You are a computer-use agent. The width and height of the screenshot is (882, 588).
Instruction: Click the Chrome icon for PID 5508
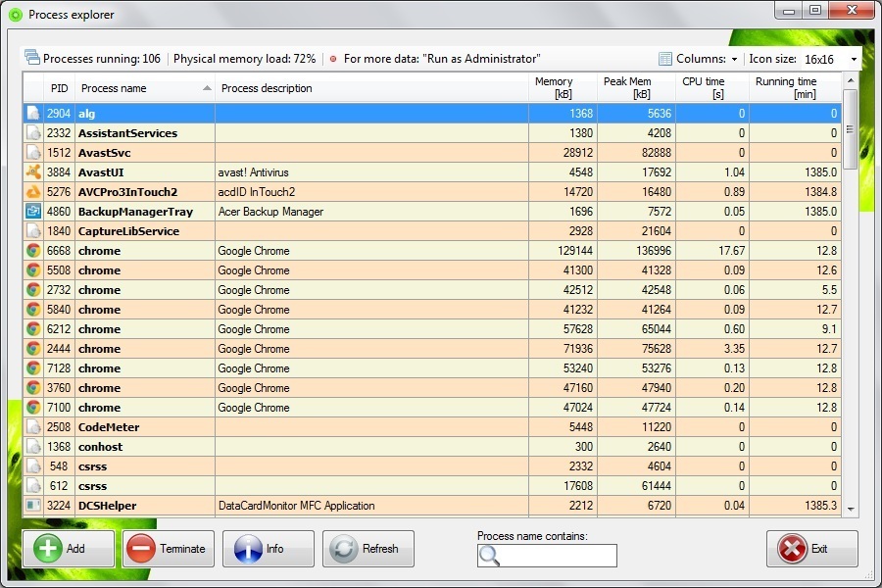[33, 270]
